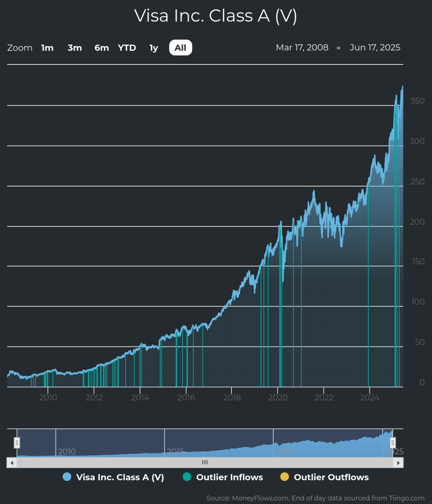Image resolution: width=432 pixels, height=504 pixels.
Task: Select the YTD zoom range
Action: point(127,48)
